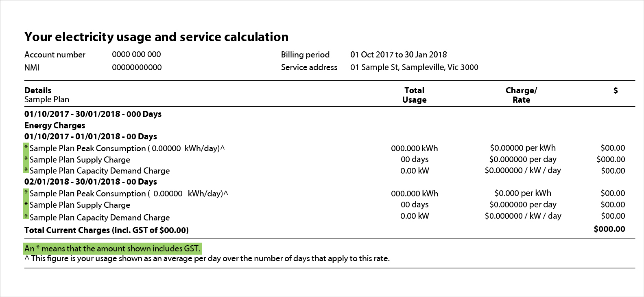644x297 pixels.
Task: Click the green asterisk beside the first Capacity Demand Charge line
Action: tap(26, 169)
